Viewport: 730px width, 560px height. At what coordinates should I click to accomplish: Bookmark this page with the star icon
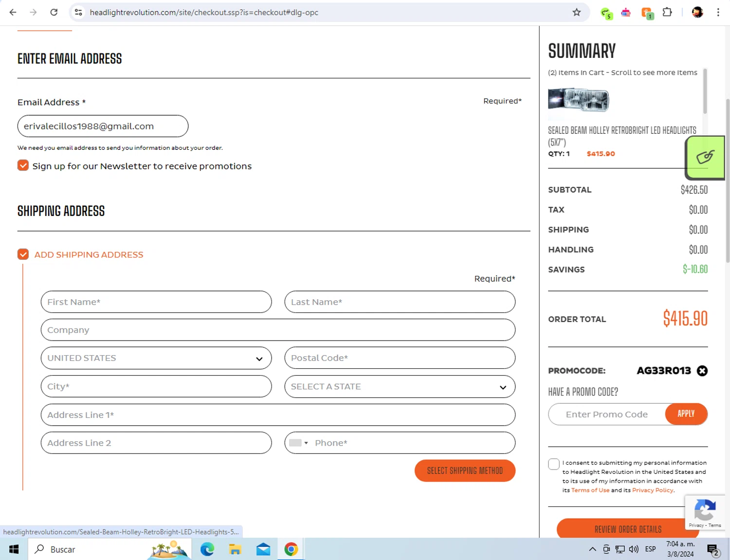577,12
